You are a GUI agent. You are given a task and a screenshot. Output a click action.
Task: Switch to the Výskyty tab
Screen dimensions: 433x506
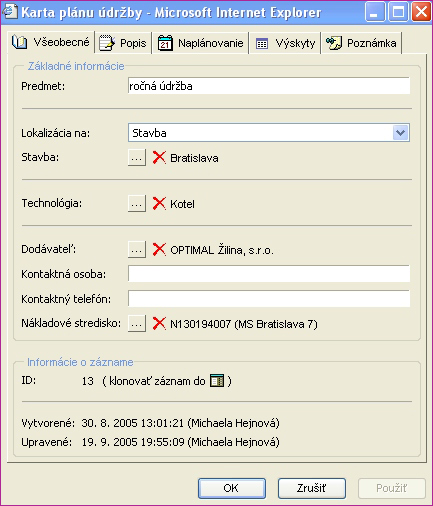tap(285, 43)
